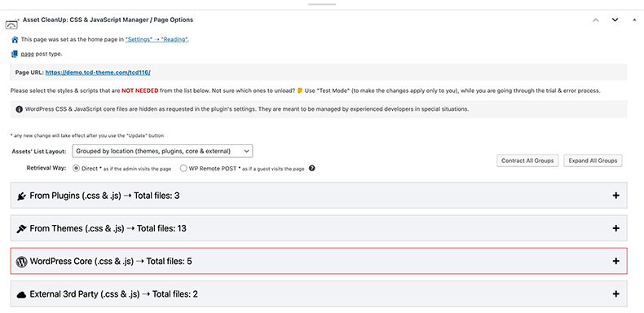Expand WordPress Core group with plus sign

tap(615, 261)
